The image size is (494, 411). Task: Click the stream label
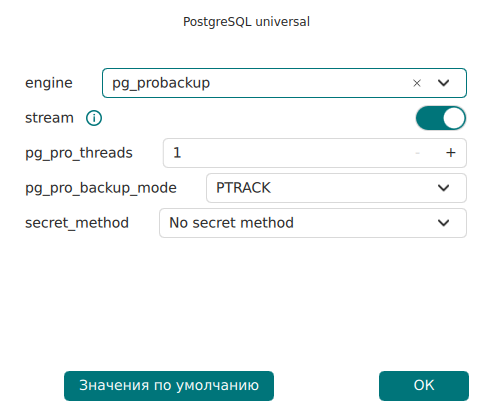[49, 118]
